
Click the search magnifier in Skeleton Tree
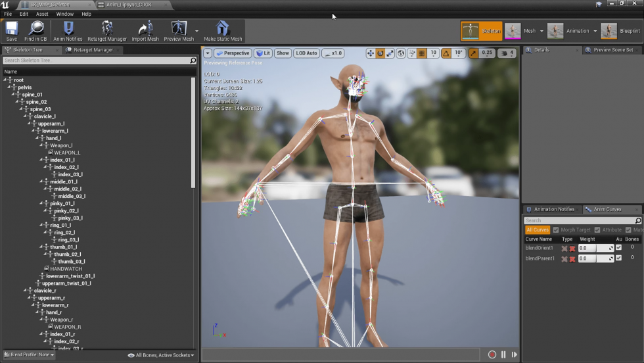[193, 60]
